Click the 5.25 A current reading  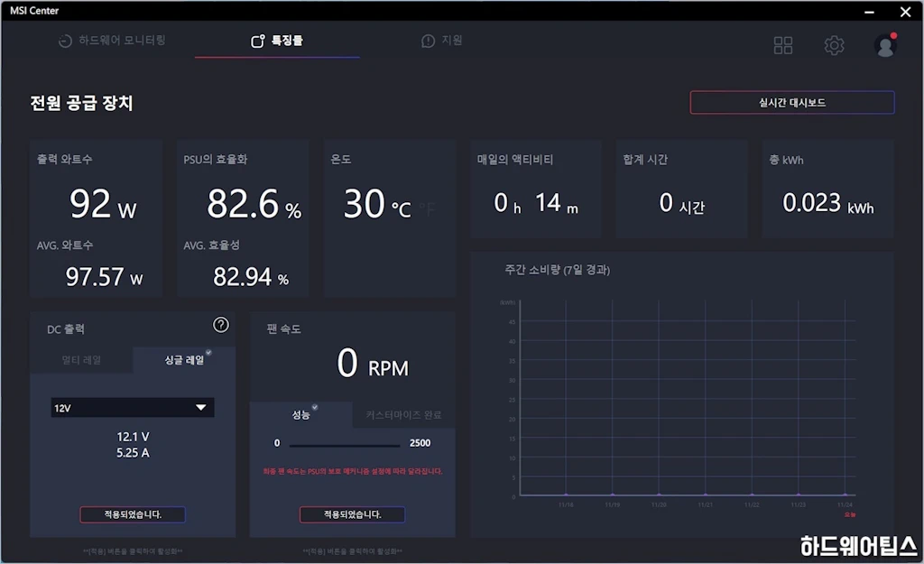[133, 453]
